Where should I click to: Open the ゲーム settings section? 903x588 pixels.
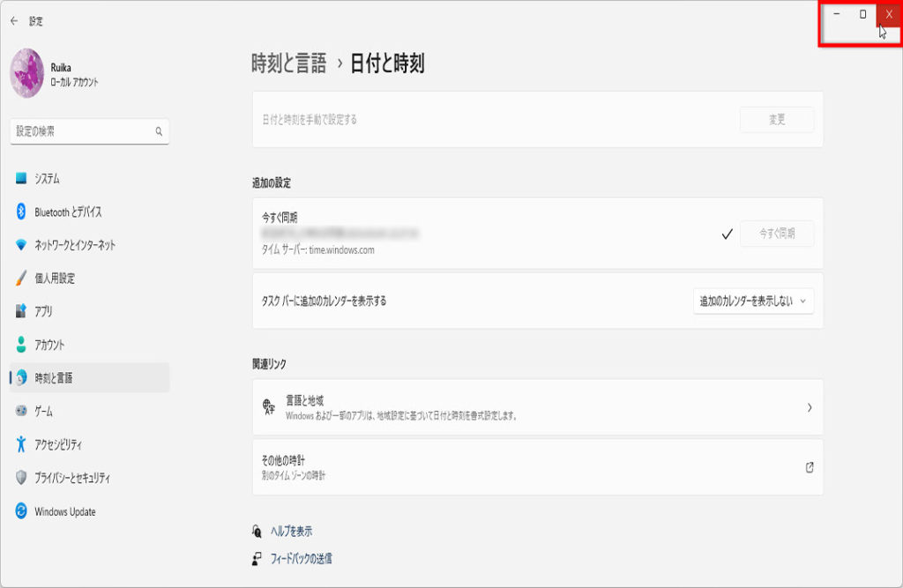click(x=43, y=412)
